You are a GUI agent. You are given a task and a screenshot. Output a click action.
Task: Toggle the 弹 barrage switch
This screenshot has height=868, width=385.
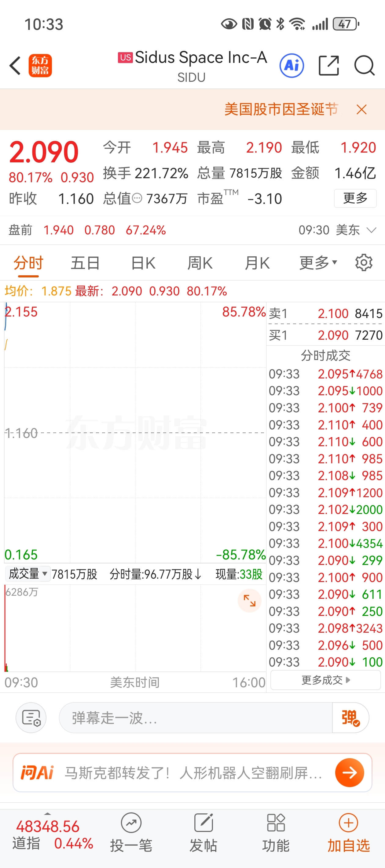click(350, 717)
